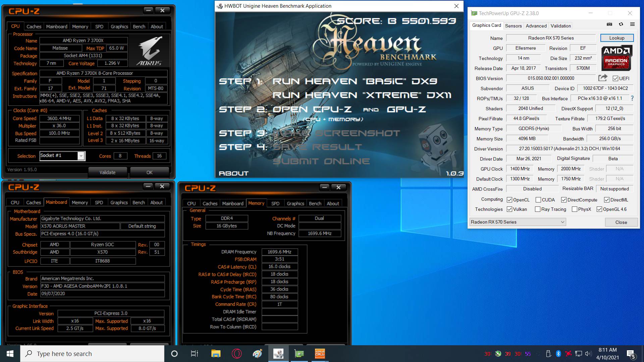Click SUBMIT ONLINE in Heaven window

pos(321,161)
